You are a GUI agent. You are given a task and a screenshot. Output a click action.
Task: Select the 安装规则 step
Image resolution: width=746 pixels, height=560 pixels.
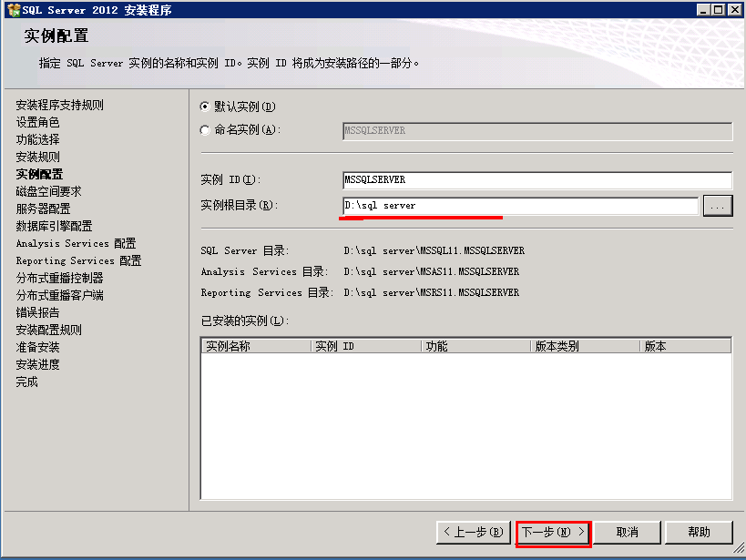pos(37,157)
